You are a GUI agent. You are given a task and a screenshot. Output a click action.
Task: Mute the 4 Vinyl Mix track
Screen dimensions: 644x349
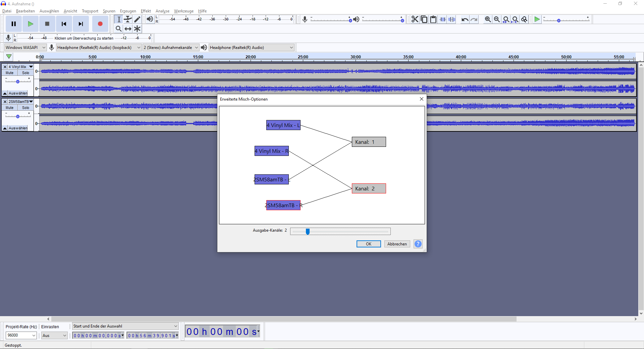[x=10, y=73]
